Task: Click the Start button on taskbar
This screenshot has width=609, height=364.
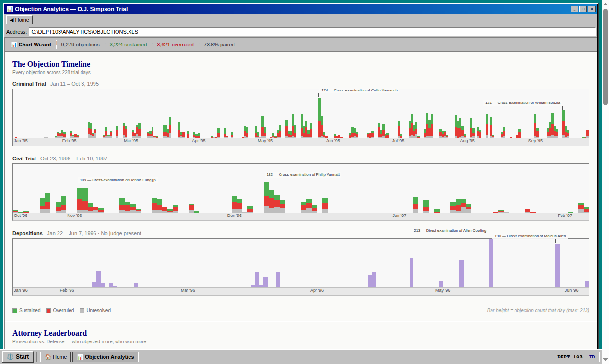Action: [18, 357]
